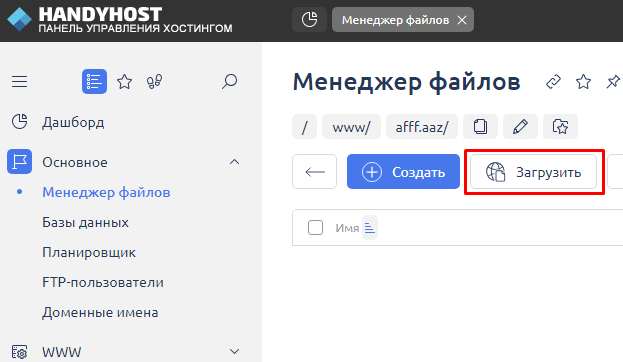Select the menu list view icon
Image resolution: width=623 pixels, height=362 pixels.
(94, 81)
